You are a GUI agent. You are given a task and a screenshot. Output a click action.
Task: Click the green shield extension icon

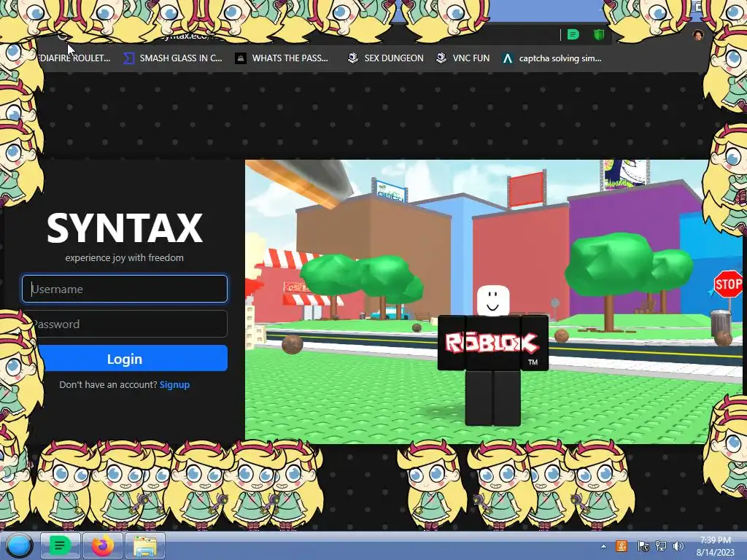tap(598, 34)
